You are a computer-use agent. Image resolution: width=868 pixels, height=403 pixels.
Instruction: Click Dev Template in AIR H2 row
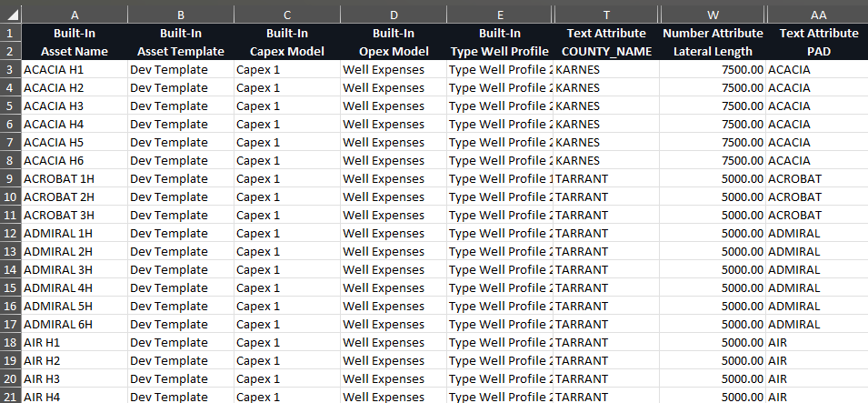pyautogui.click(x=181, y=361)
